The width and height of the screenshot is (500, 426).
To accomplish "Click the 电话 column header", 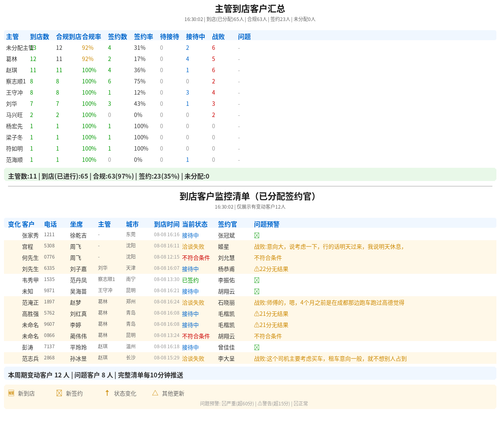I will [x=50, y=224].
